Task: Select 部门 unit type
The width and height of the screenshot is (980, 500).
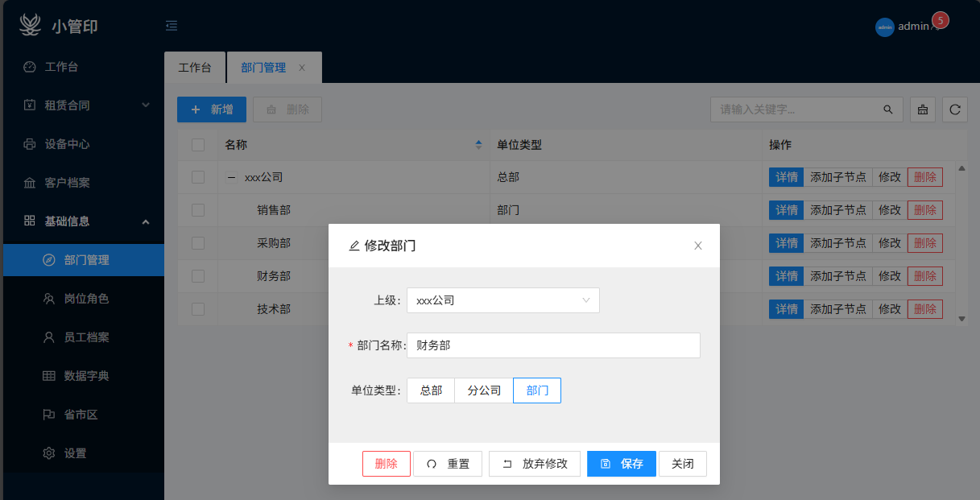Action: pos(537,390)
